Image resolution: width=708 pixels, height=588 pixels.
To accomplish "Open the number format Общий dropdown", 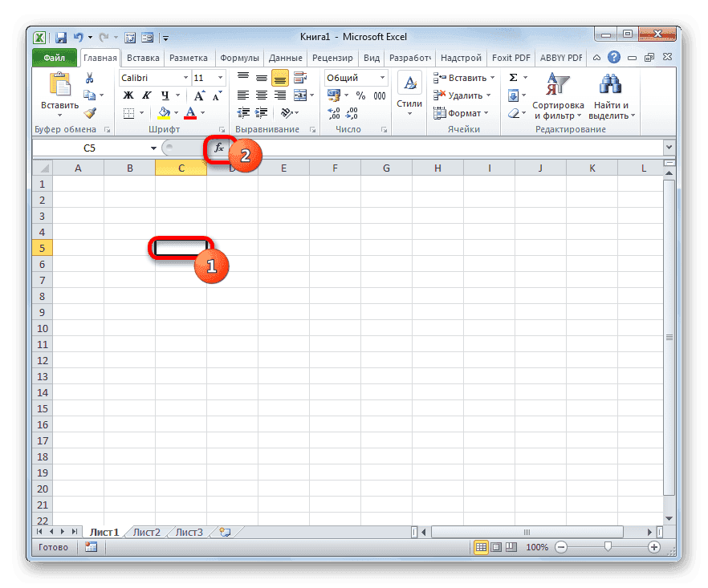I will (x=356, y=77).
